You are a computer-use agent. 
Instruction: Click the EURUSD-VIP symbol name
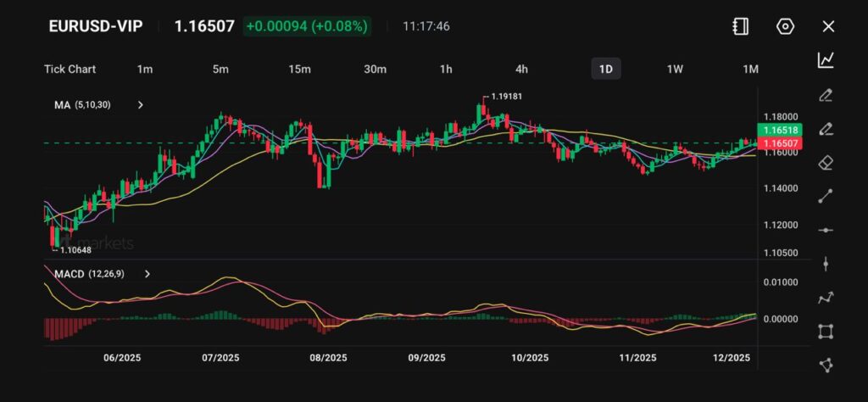(96, 26)
